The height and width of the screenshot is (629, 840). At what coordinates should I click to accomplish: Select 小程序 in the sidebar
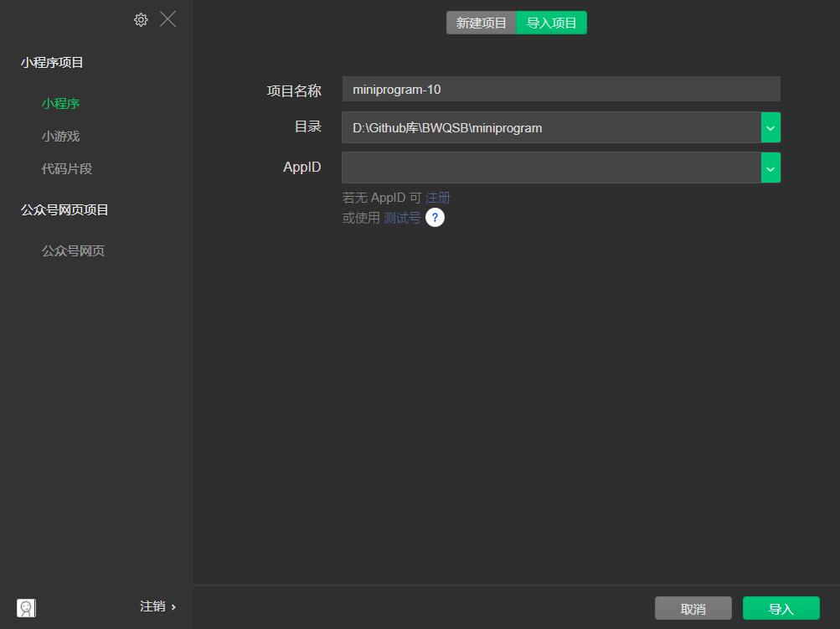pos(60,103)
